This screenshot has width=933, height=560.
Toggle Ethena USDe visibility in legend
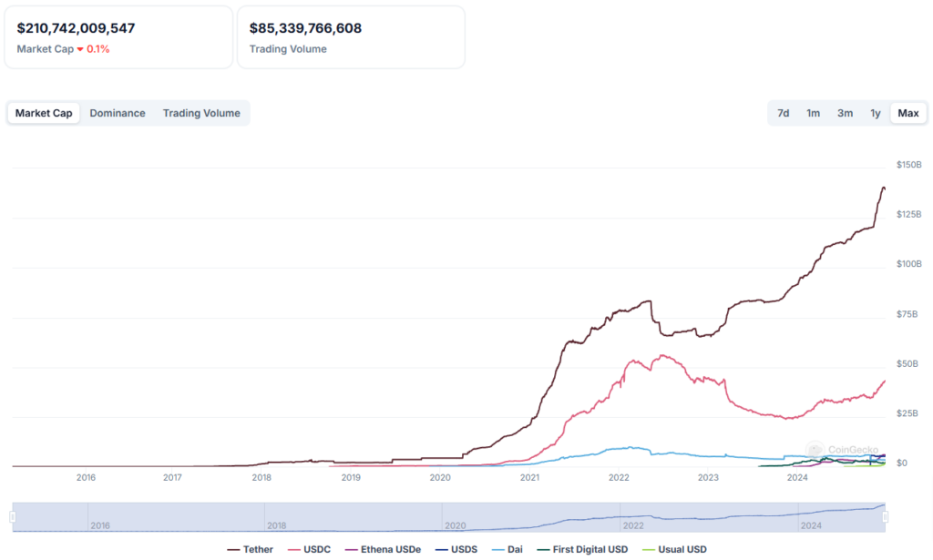(x=384, y=549)
